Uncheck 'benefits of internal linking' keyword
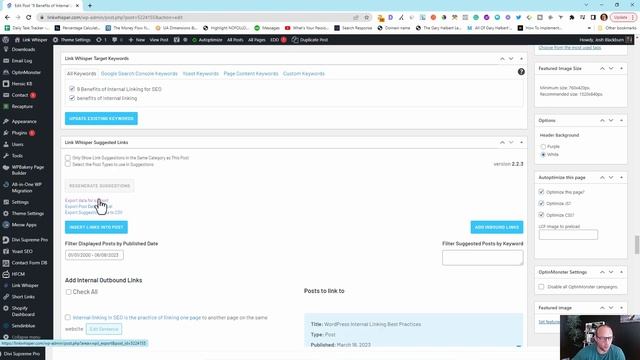Image resolution: width=640 pixels, height=360 pixels. 72,98
